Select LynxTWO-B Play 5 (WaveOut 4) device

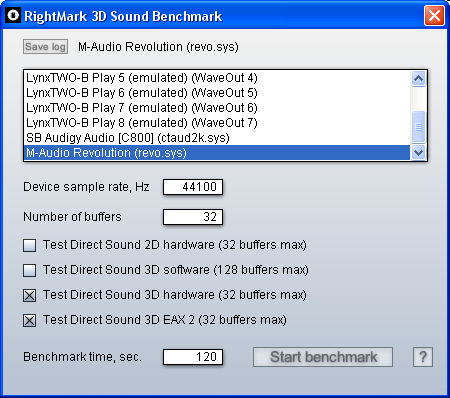pyautogui.click(x=217, y=78)
